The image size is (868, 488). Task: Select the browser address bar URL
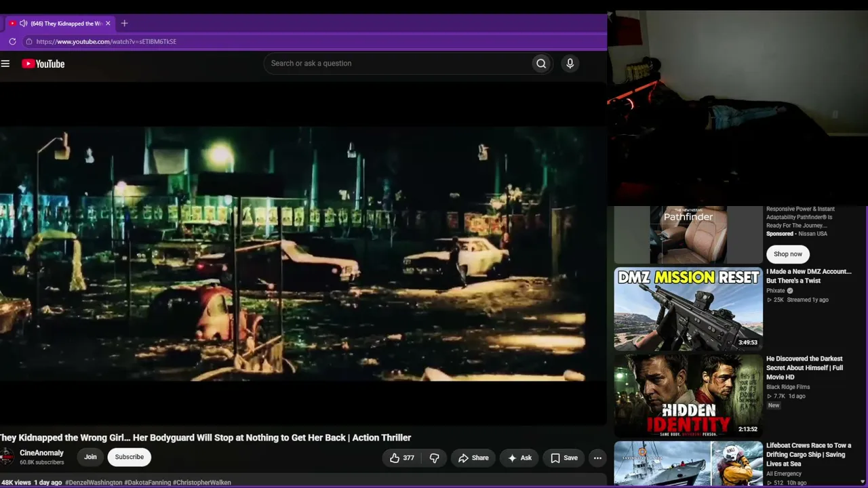106,41
